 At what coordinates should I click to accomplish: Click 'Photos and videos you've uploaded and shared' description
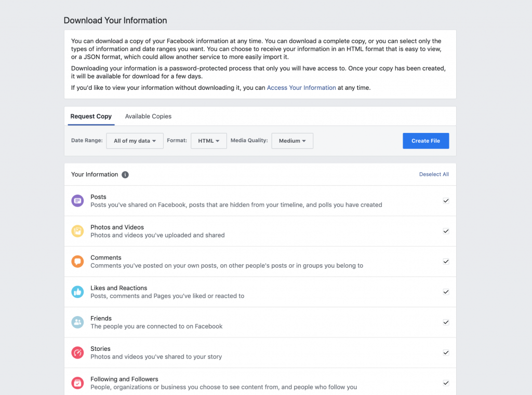point(157,235)
